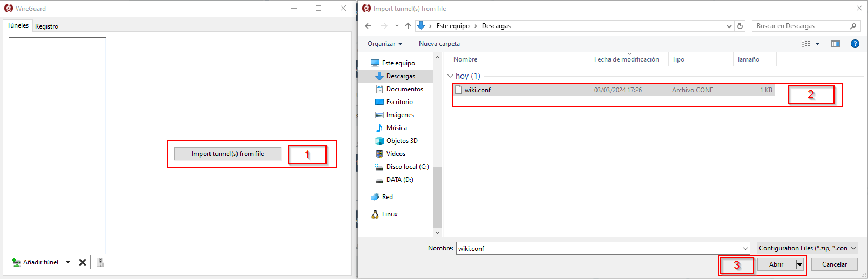Open the change view options dropdown
Viewport: 868px width, 279px height.
(817, 44)
